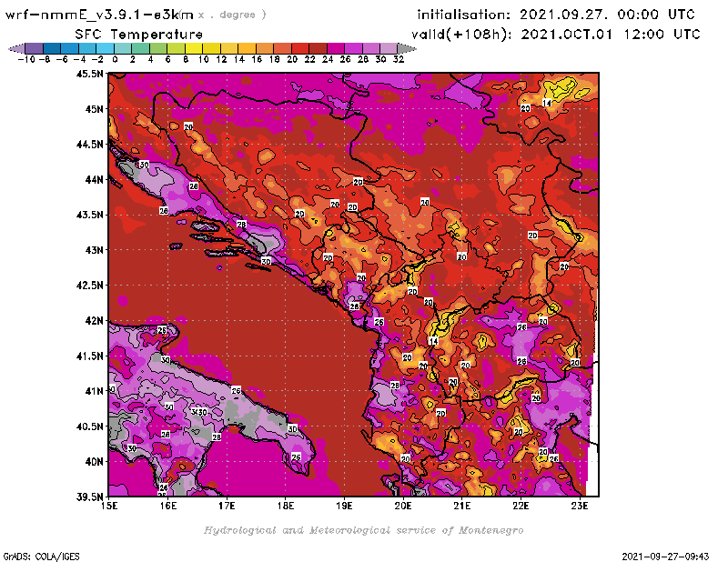728x562 pixels.
Task: Select the '45N' latitude axis label
Action: point(94,109)
